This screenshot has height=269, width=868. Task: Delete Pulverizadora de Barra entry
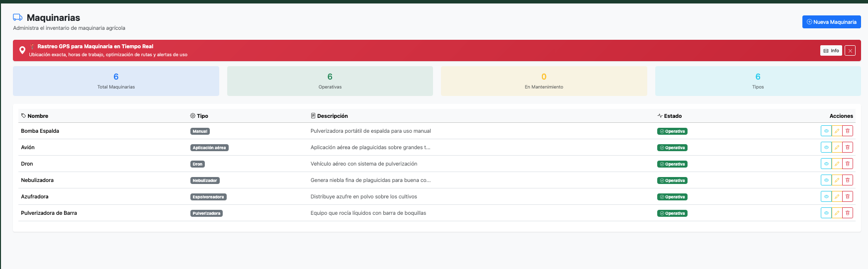click(x=848, y=213)
